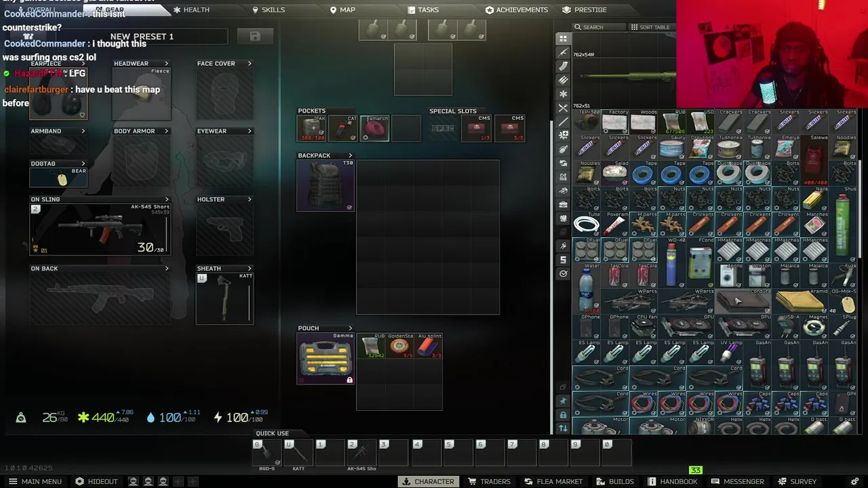
Task: Expand the BODY ARMOR slot chevron
Action: [x=166, y=131]
